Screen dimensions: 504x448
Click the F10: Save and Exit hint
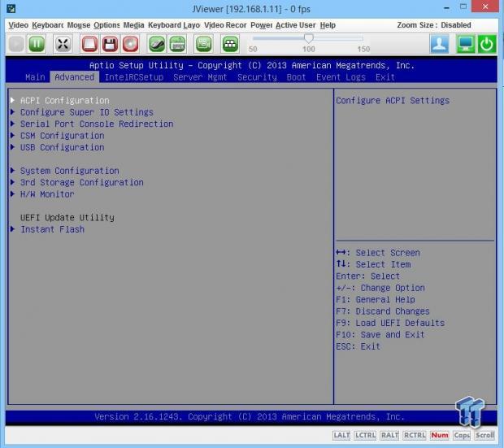(x=380, y=334)
